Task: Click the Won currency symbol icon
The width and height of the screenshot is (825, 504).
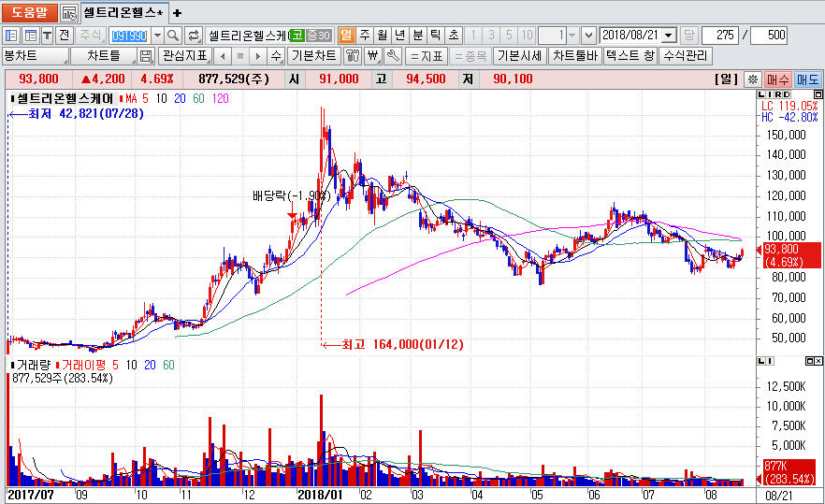Action: tap(373, 56)
